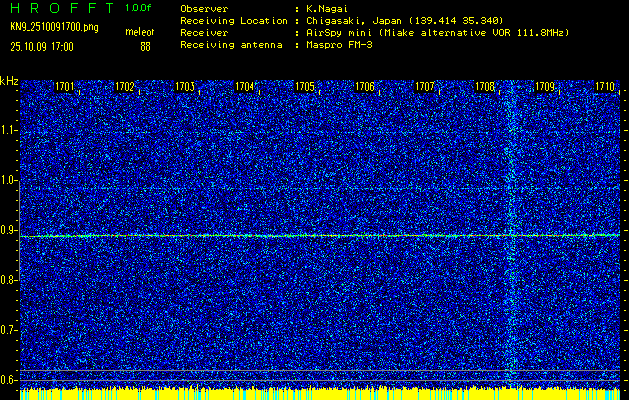The height and width of the screenshot is (400, 629).
Task: Pick the 1708 time marker
Action: (485, 87)
